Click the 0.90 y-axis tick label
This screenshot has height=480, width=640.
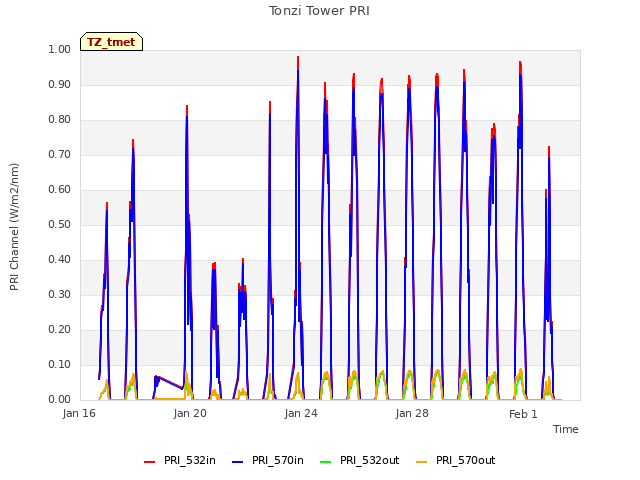tap(60, 84)
